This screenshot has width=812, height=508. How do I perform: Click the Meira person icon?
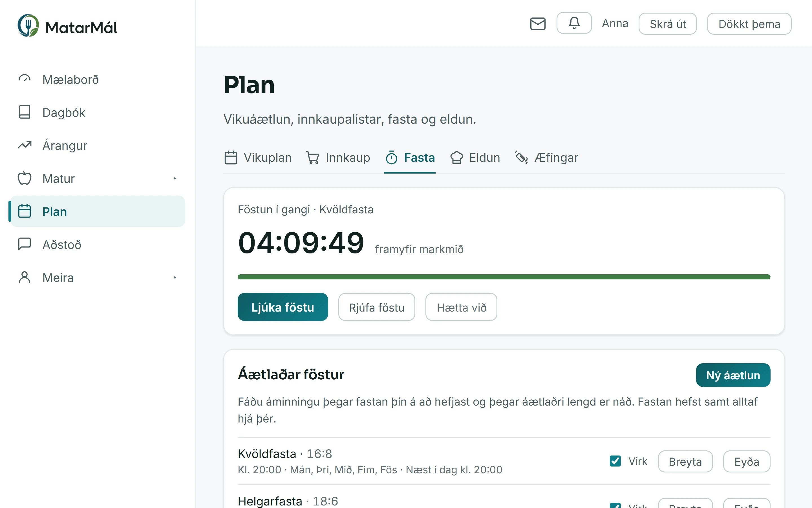(x=25, y=277)
